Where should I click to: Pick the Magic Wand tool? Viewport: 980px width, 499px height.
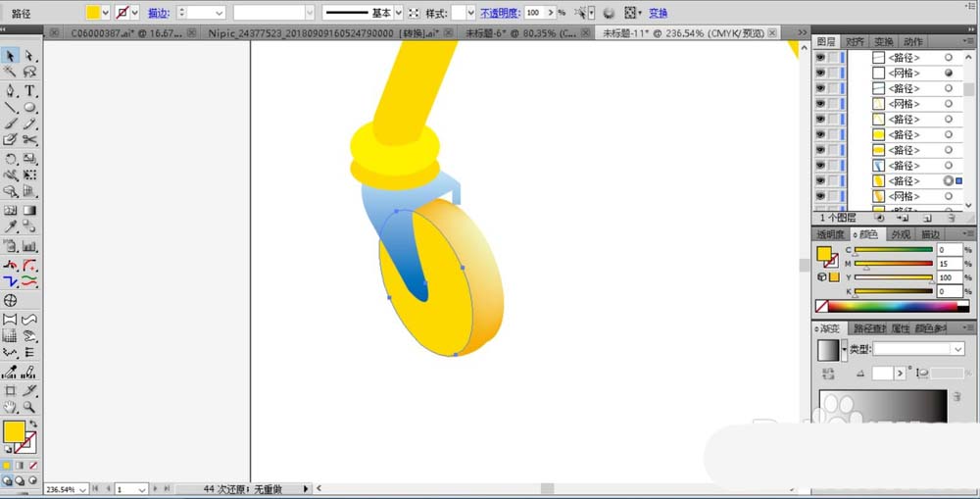10,72
